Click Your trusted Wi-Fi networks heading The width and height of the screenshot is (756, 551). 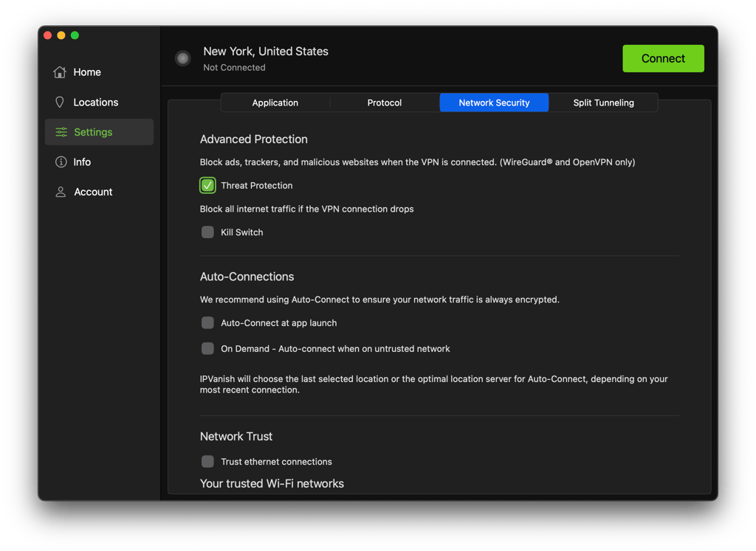point(272,484)
